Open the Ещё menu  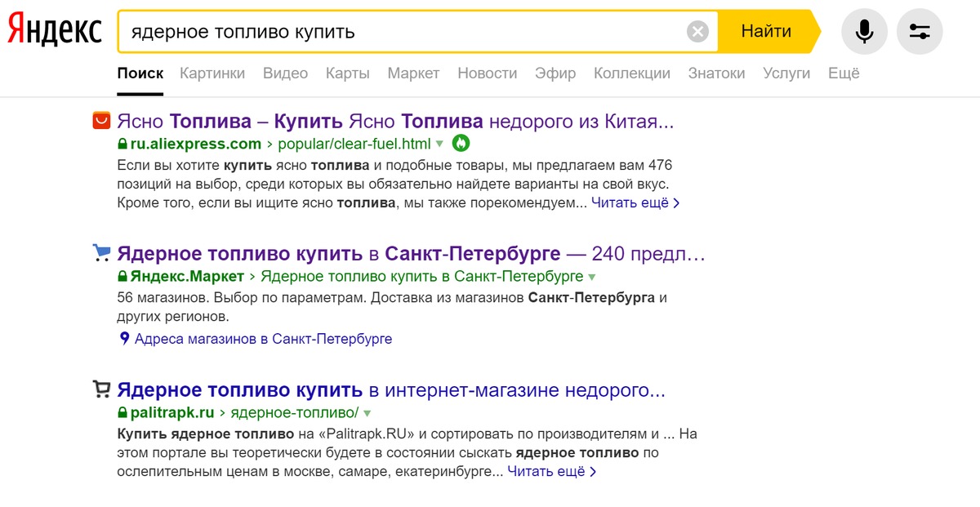[x=844, y=73]
